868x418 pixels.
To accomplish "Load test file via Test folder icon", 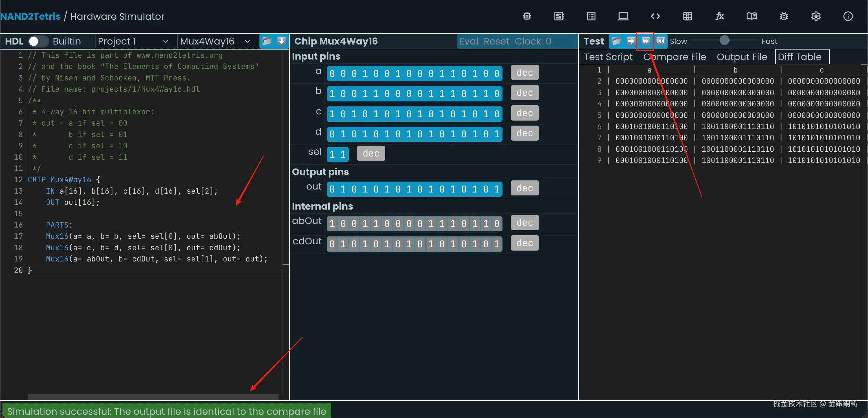I will click(616, 41).
